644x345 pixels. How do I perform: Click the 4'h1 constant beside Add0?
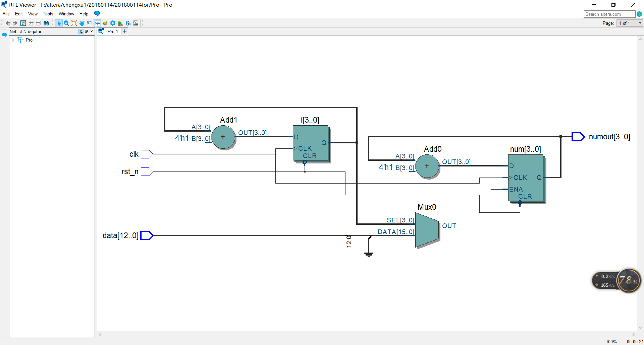coord(386,167)
